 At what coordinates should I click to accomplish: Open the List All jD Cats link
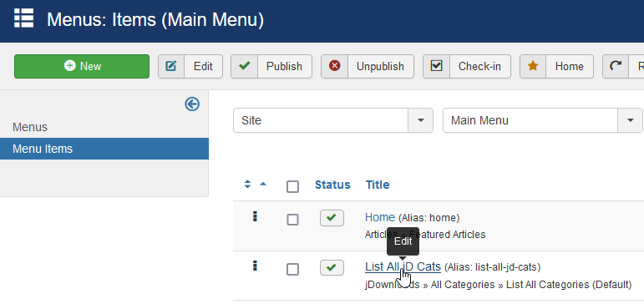[x=403, y=266]
